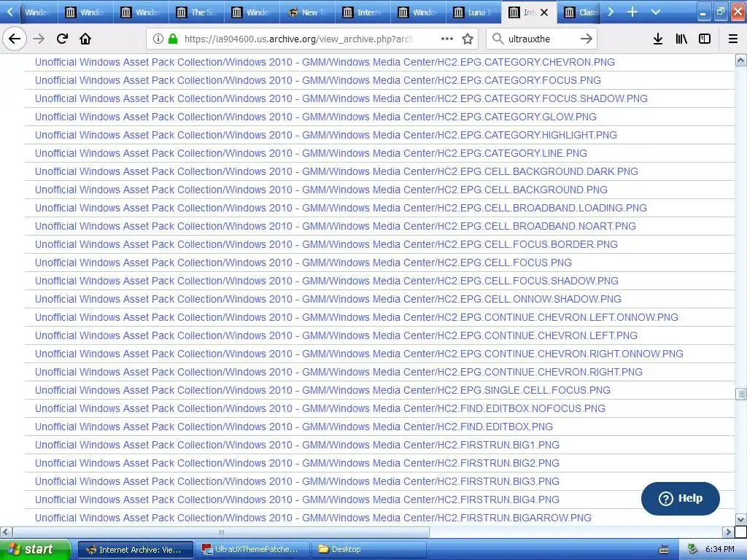
Task: Bookmark this page with the star
Action: click(x=468, y=39)
